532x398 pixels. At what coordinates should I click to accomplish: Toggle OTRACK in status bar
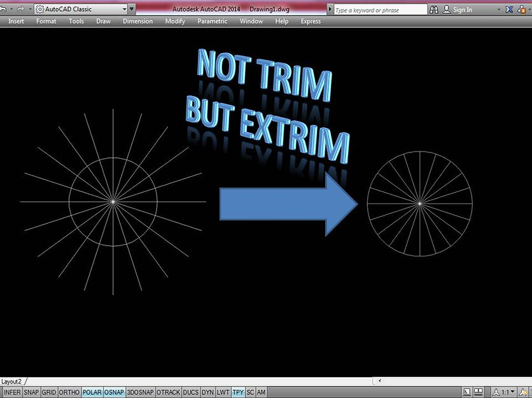coord(168,392)
